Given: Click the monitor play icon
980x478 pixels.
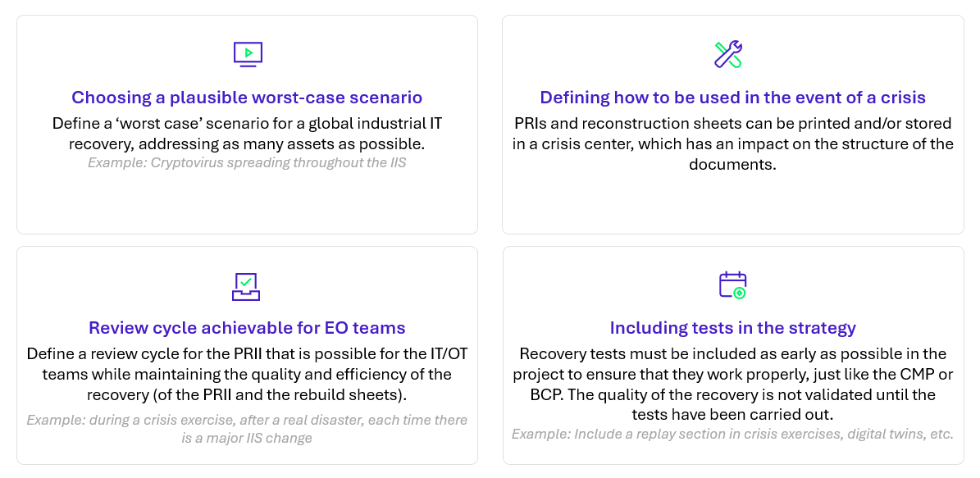Looking at the screenshot, I should click(x=248, y=54).
